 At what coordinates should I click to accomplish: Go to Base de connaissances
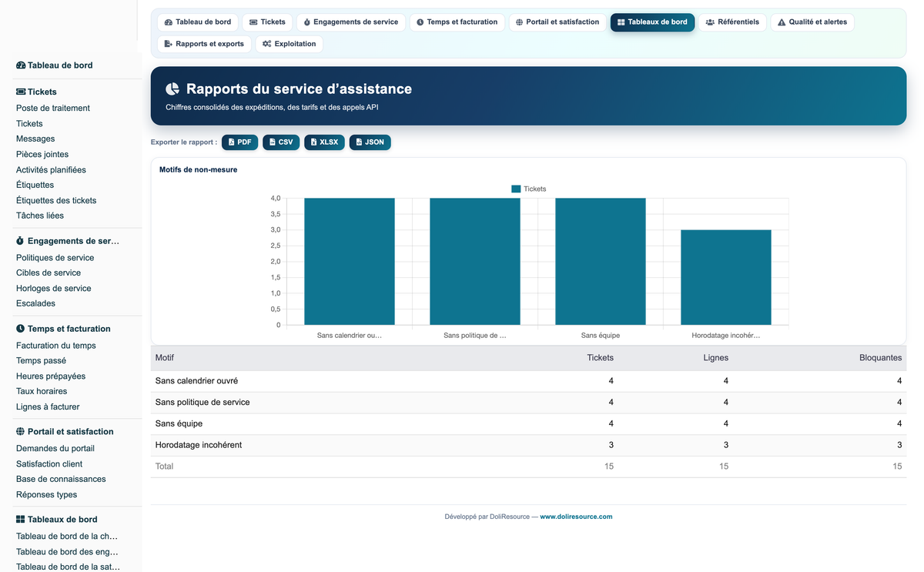pyautogui.click(x=61, y=480)
